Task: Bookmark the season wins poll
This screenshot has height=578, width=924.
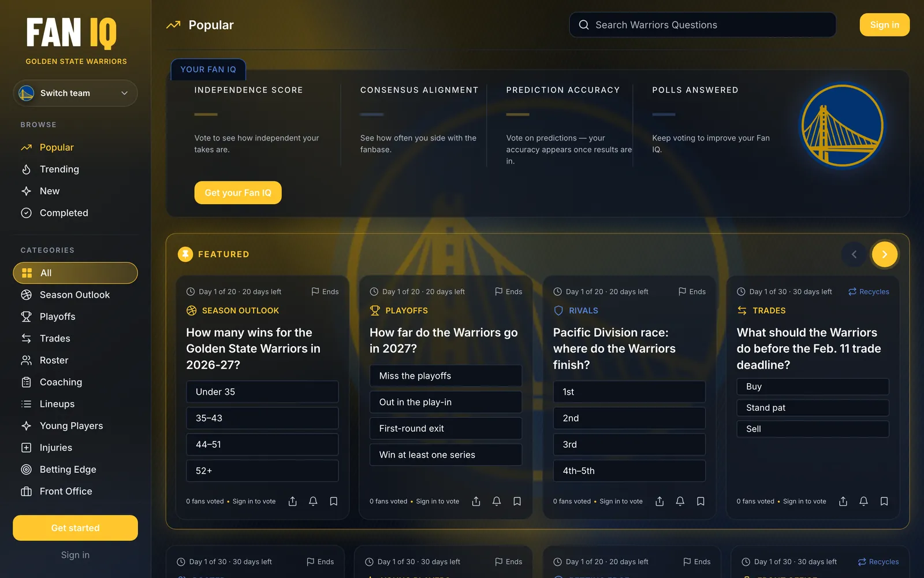Action: (334, 501)
